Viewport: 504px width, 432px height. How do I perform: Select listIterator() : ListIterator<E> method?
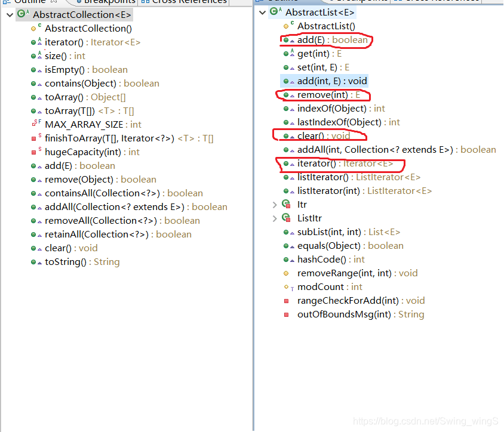pos(359,177)
